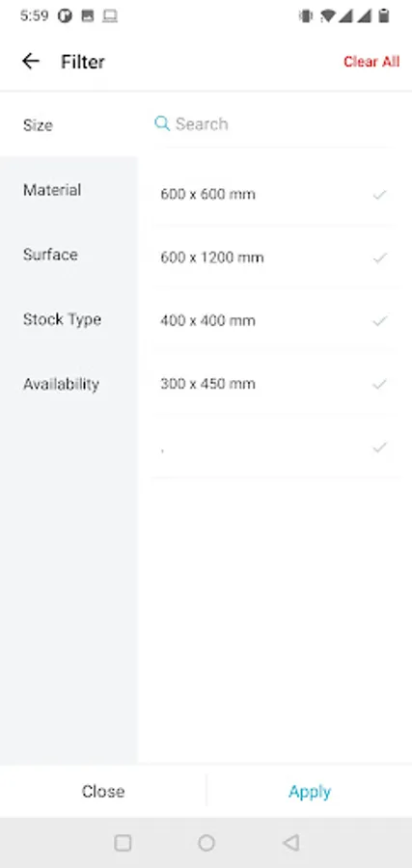Check the 600 x 600 mm checkmark
This screenshot has height=868, width=412.
[x=379, y=194]
